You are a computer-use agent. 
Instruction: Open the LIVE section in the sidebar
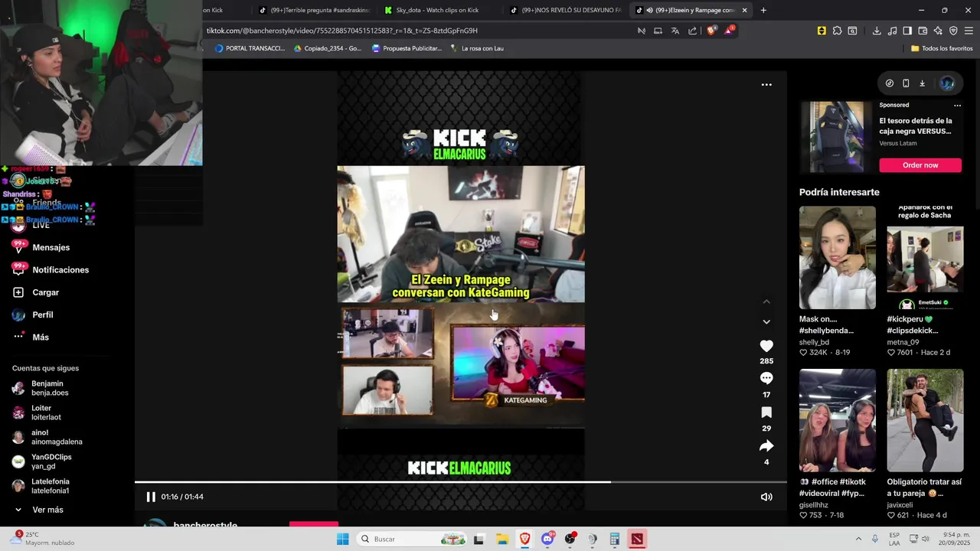pyautogui.click(x=41, y=225)
